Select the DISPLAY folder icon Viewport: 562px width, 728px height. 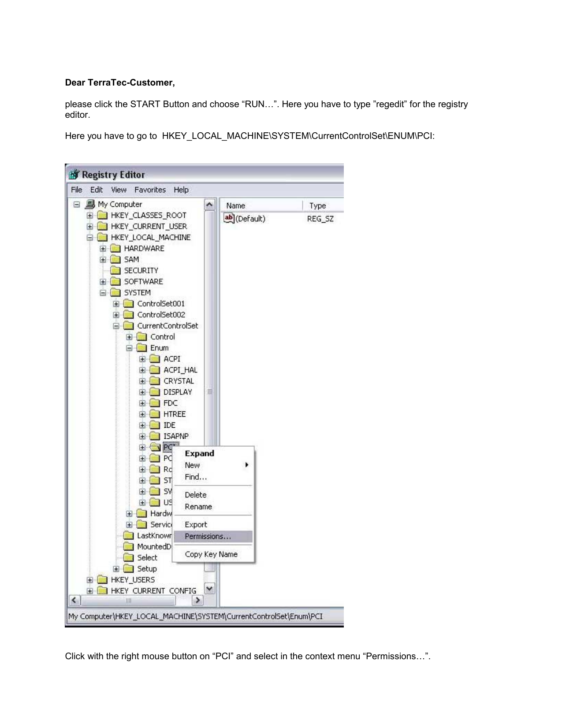155,392
